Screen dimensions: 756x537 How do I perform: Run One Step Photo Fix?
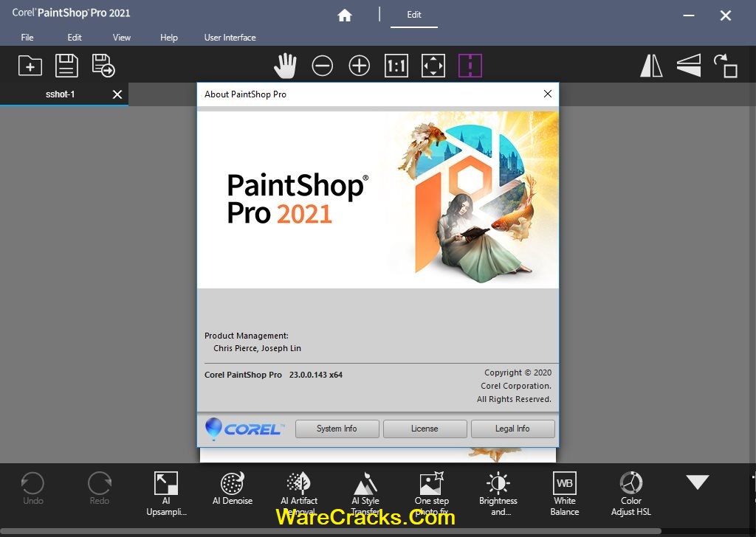(431, 487)
